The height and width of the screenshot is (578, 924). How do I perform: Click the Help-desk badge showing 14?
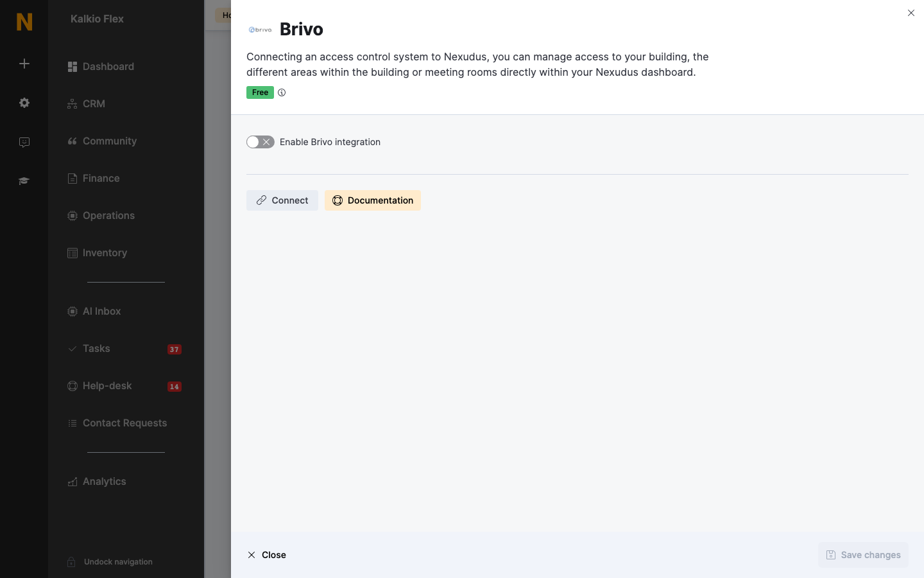(175, 387)
